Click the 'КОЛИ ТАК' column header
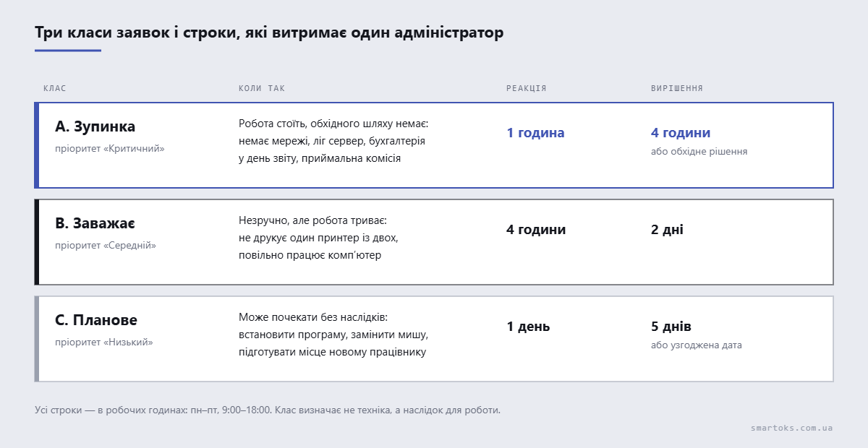 [262, 88]
